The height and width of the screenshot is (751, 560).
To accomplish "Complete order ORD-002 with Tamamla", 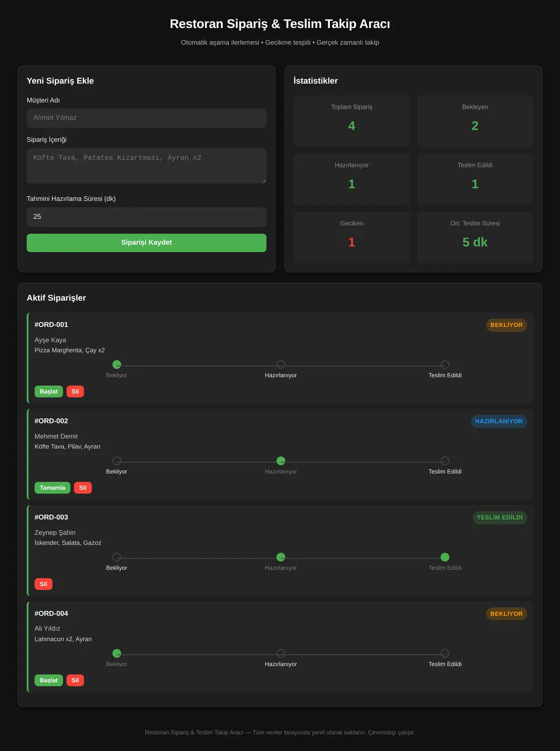I will (x=52, y=488).
